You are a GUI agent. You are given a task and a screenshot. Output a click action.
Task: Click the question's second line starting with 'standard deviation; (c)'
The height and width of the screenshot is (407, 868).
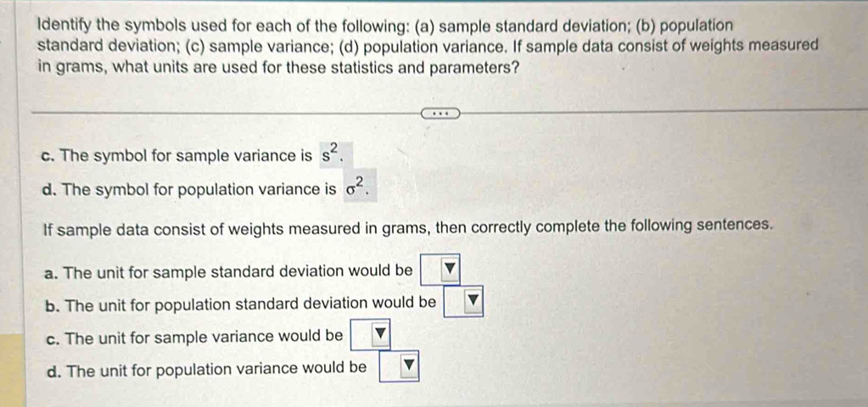point(428,46)
